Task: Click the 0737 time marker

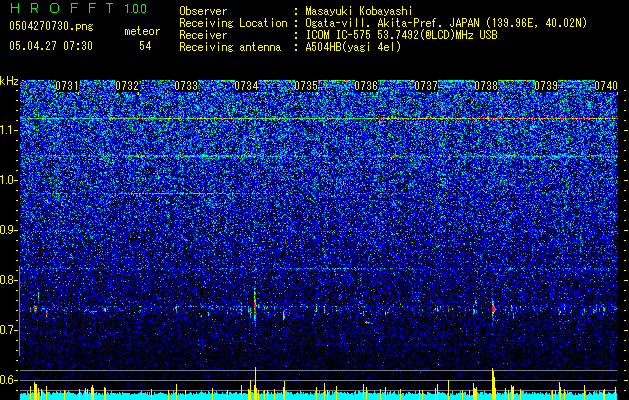Action: click(426, 86)
